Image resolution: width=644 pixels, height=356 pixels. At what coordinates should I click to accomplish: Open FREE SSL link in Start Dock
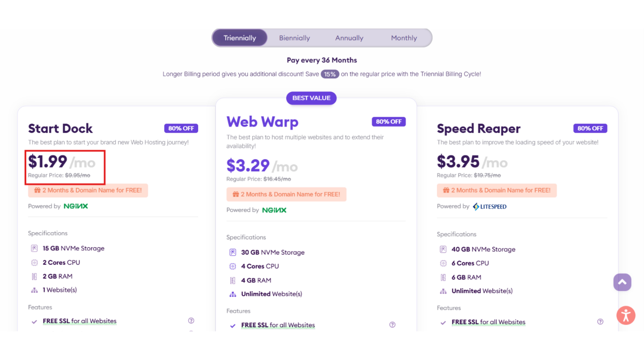coord(79,321)
